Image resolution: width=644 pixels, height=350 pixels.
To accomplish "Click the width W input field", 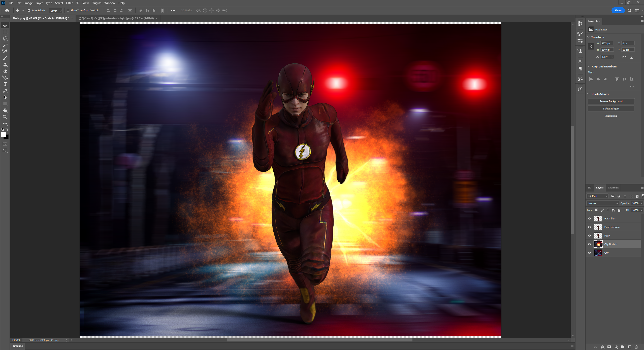I will pos(607,44).
